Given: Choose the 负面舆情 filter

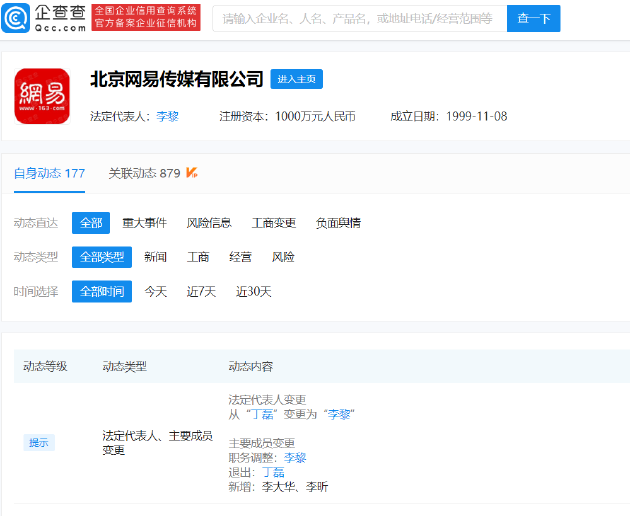Looking at the screenshot, I should pos(338,223).
